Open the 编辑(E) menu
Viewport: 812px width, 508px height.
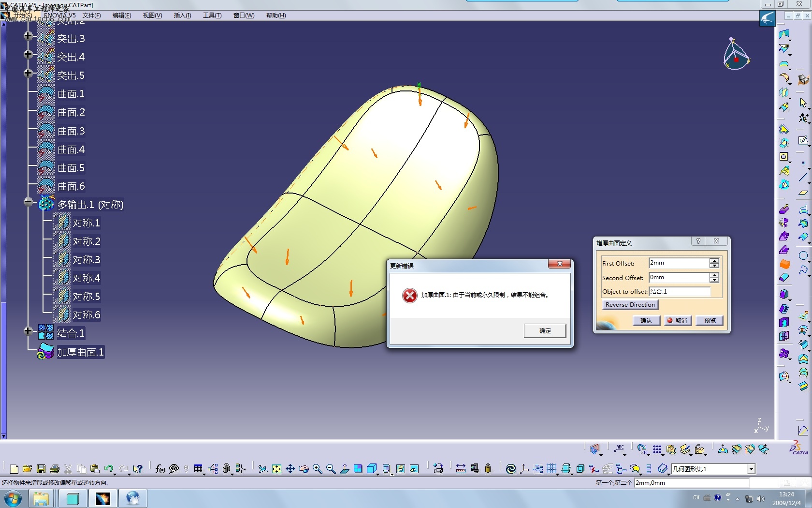122,15
